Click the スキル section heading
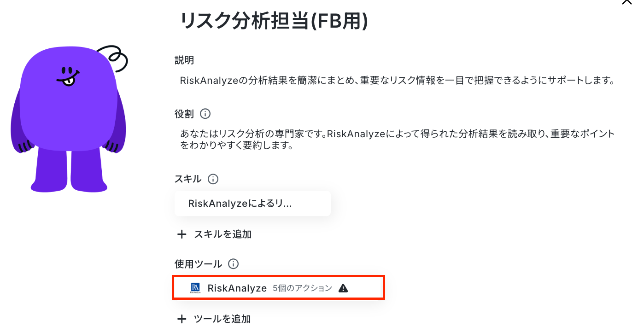The width and height of the screenshot is (644, 327). coord(188,179)
